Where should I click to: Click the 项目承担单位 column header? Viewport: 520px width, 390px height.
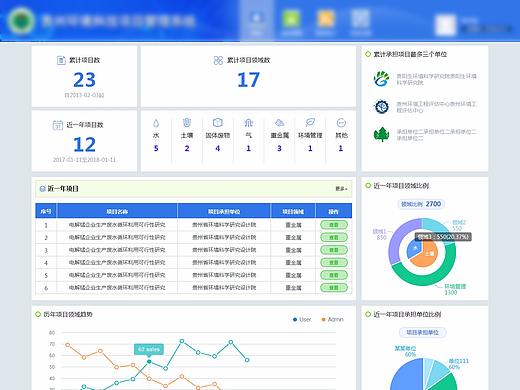(224, 211)
